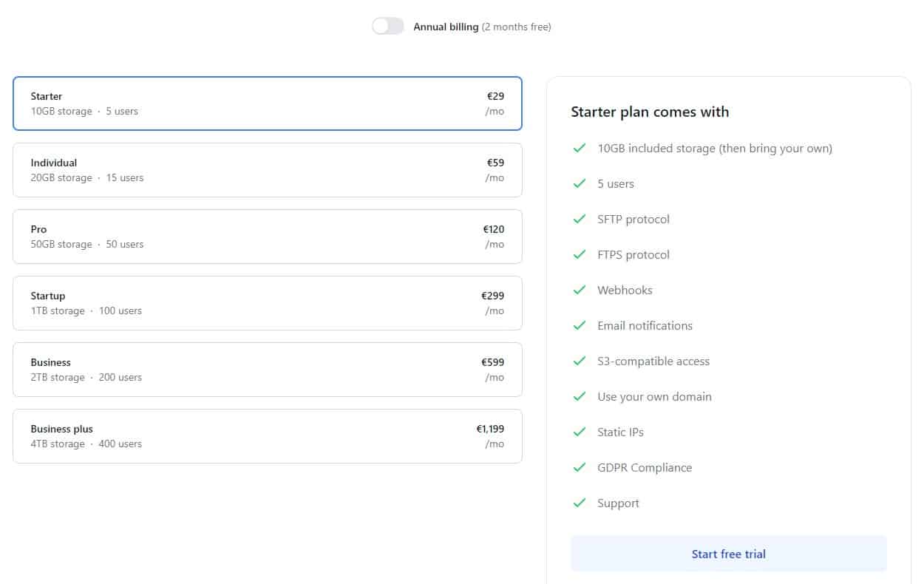Pick the Startup plan with 1TB storage
The height and width of the screenshot is (584, 924).
(x=267, y=303)
